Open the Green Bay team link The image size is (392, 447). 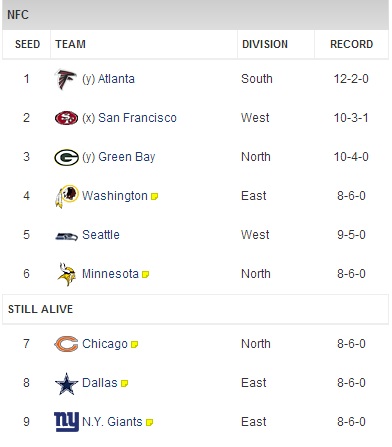click(127, 157)
